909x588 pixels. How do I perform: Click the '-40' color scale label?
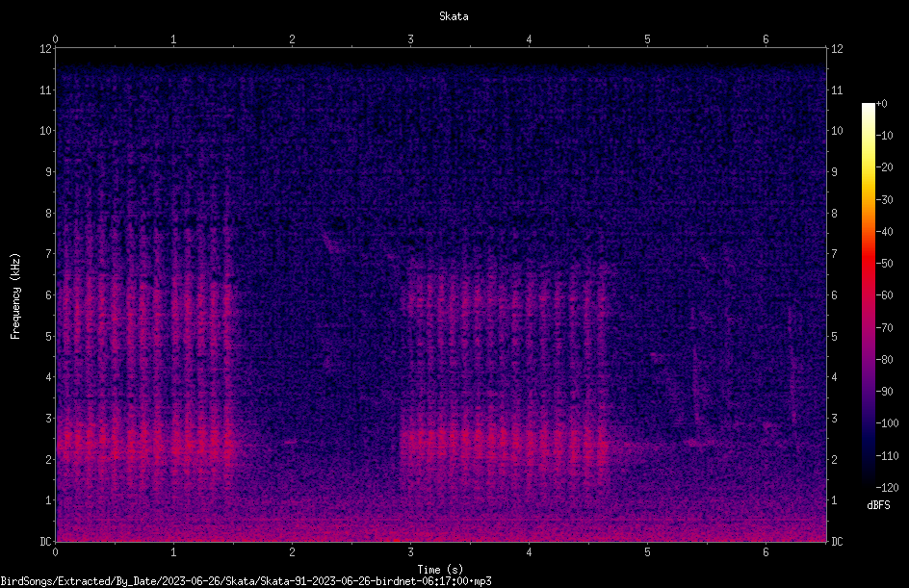884,232
